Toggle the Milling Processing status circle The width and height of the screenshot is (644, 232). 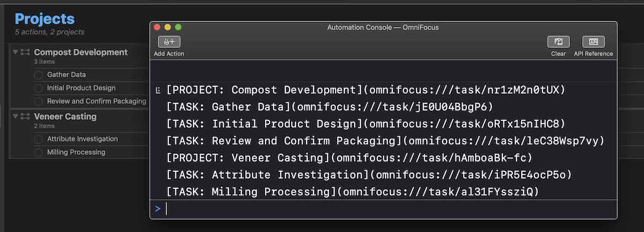tap(39, 153)
